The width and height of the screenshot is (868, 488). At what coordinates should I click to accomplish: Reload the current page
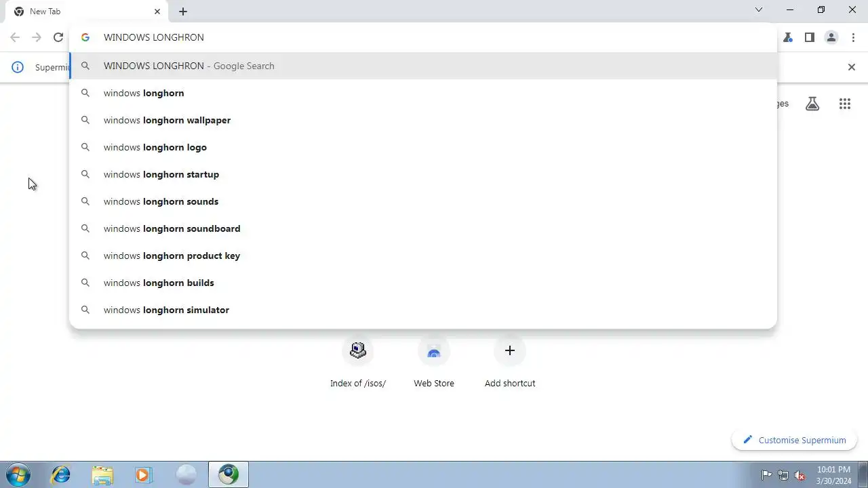point(58,37)
